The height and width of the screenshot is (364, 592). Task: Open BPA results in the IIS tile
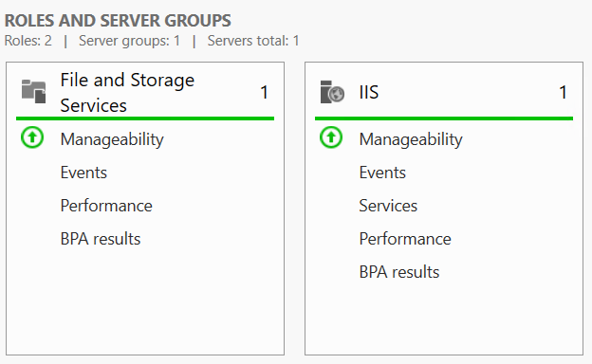coord(399,272)
